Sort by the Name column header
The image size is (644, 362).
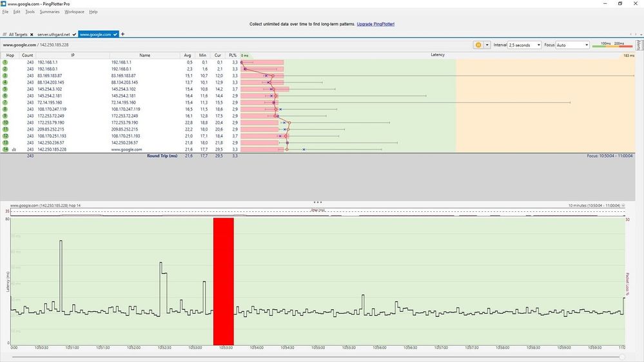[x=144, y=55]
